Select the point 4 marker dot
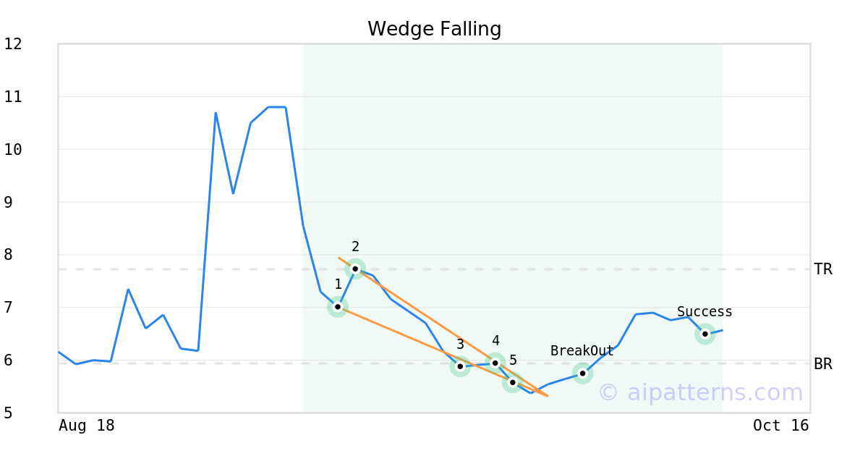 tap(495, 363)
